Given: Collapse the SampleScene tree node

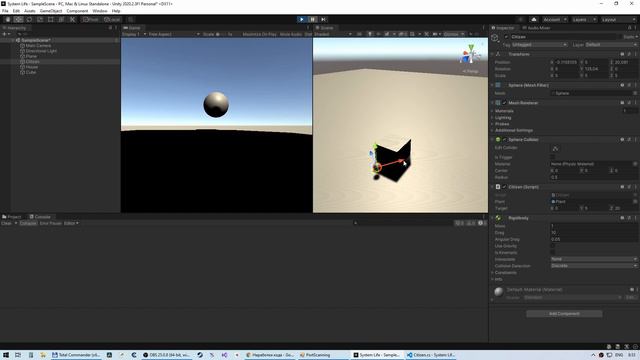Looking at the screenshot, I should 13,40.
